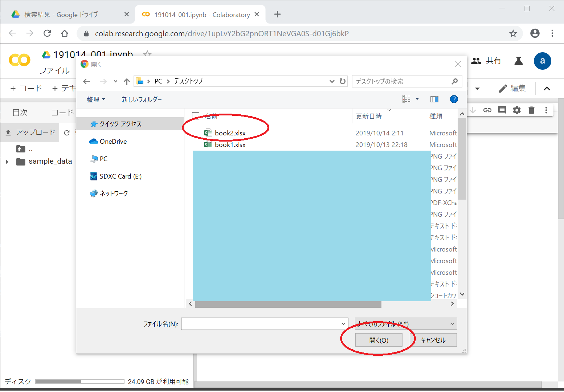Click the delete cell trash icon

[531, 110]
